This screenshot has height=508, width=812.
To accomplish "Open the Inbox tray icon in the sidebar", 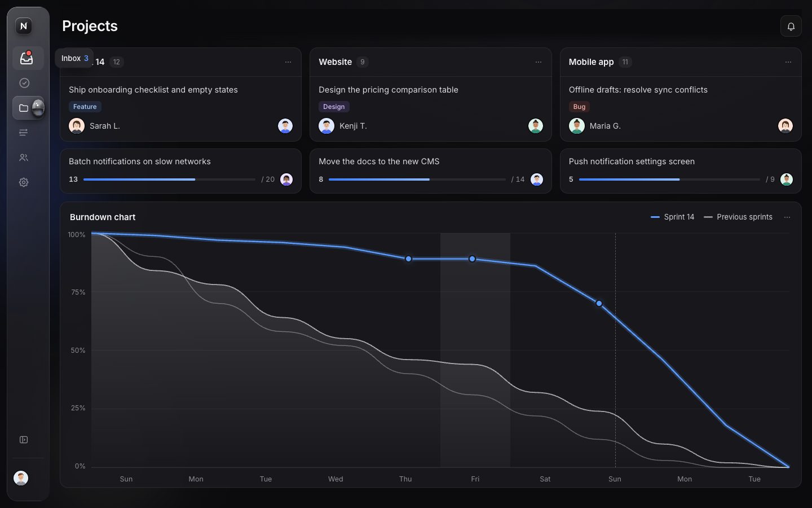I will [27, 58].
